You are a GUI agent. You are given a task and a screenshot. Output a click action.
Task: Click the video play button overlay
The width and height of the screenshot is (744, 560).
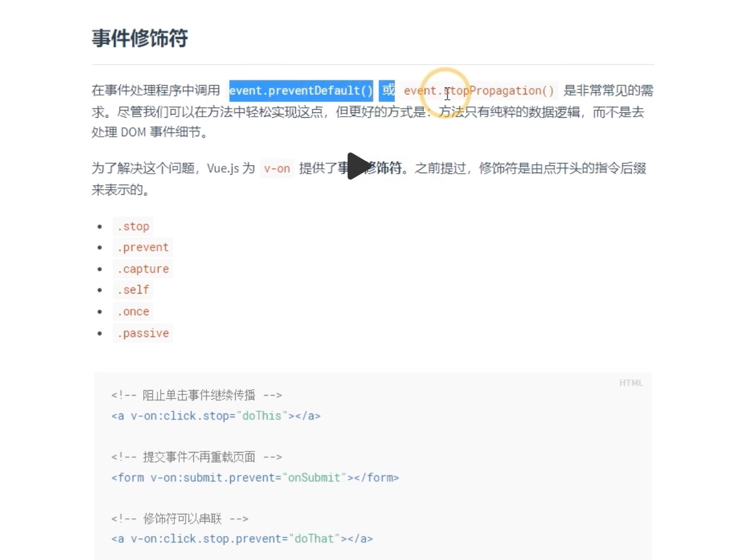coord(359,166)
